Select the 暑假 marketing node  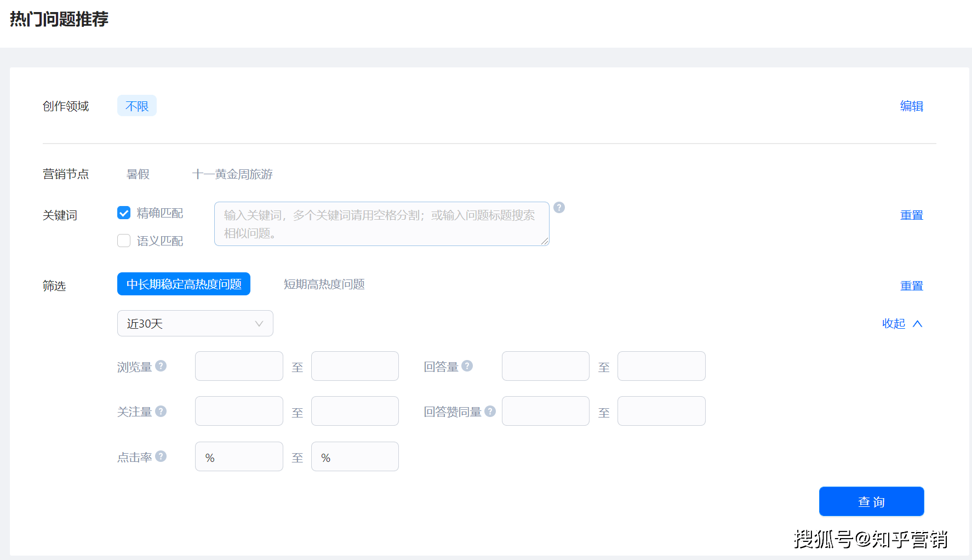pos(137,174)
